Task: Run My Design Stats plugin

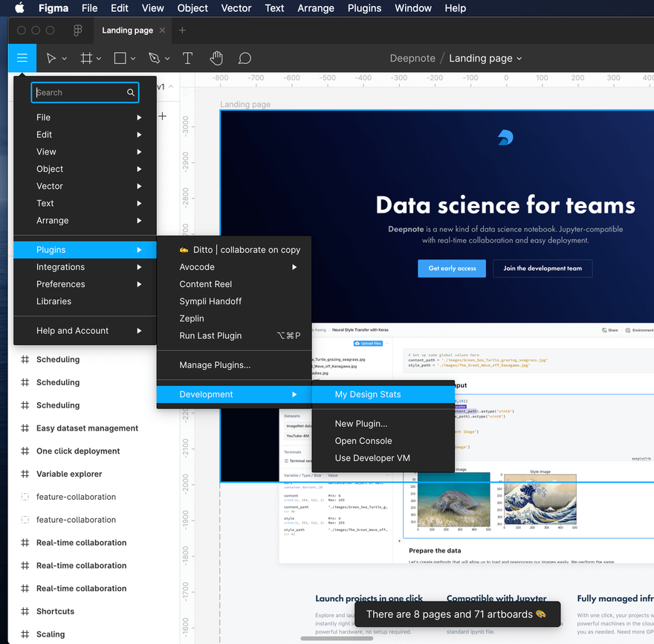Action: point(383,394)
